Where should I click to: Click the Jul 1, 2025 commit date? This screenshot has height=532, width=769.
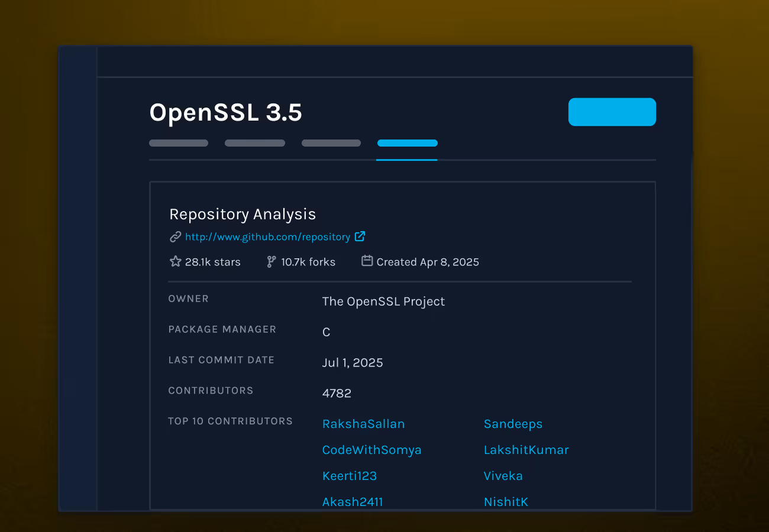(353, 363)
